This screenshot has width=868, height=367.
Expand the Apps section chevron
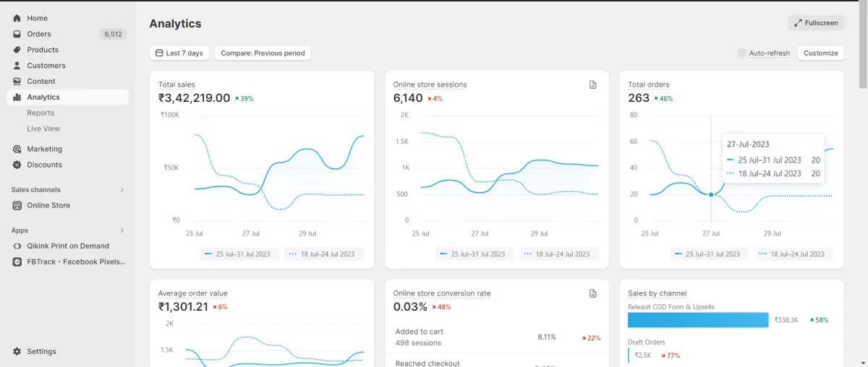[x=122, y=230]
